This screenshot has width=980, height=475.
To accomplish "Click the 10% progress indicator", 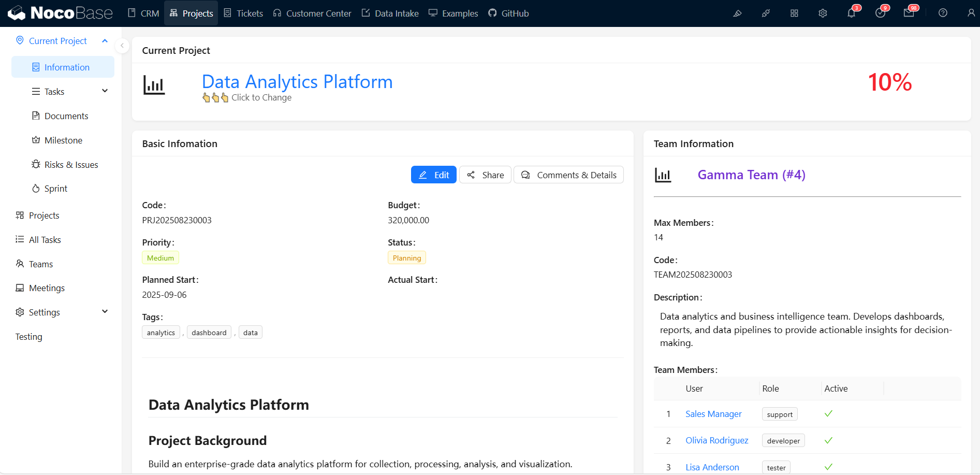I will tap(889, 82).
